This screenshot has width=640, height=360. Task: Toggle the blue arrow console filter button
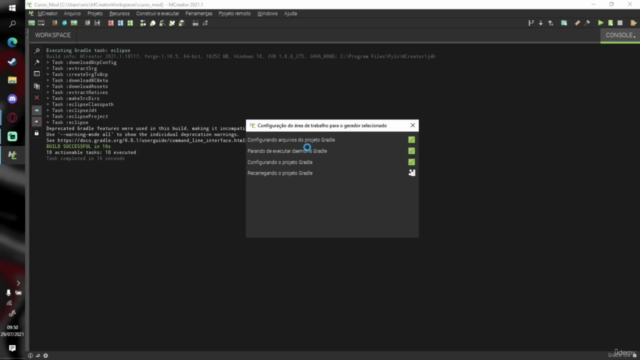(37, 110)
